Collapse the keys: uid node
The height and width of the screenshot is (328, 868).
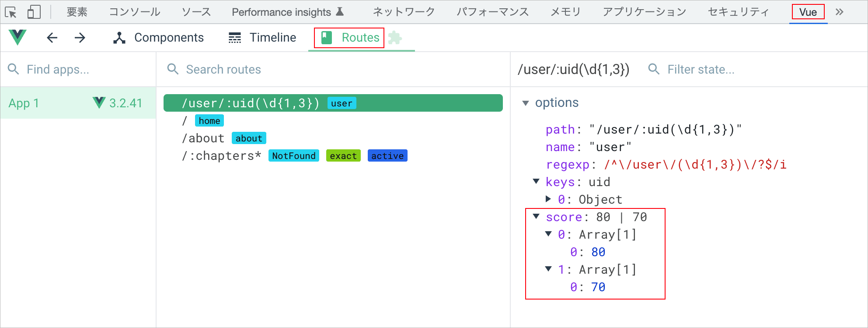pyautogui.click(x=536, y=182)
